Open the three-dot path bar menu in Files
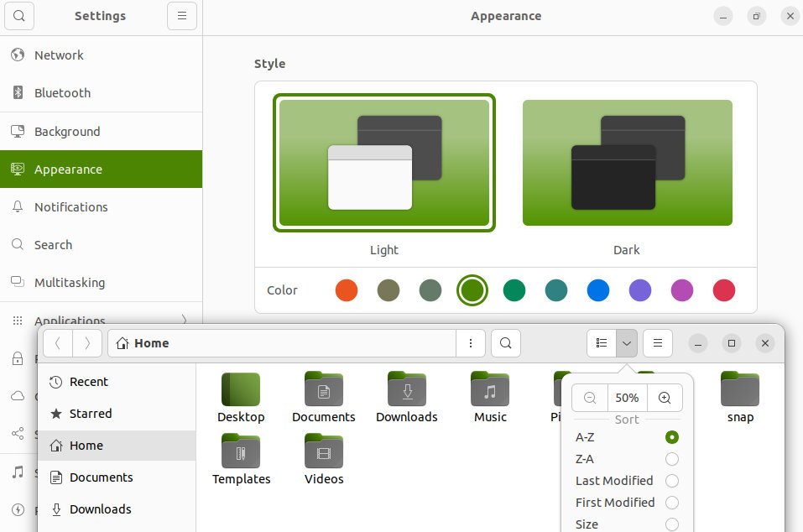The width and height of the screenshot is (803, 532). click(471, 343)
